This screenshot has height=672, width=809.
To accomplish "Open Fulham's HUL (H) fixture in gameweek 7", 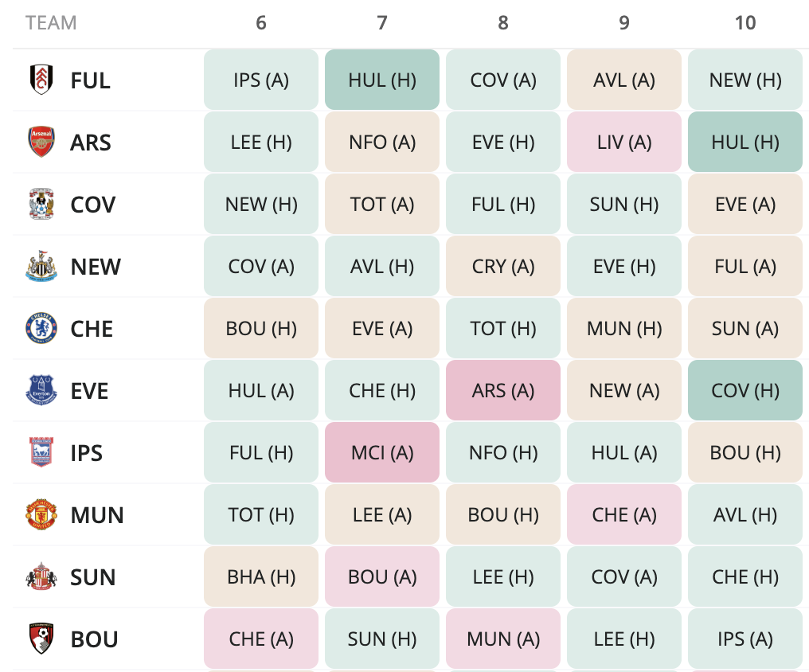I will pyautogui.click(x=382, y=80).
